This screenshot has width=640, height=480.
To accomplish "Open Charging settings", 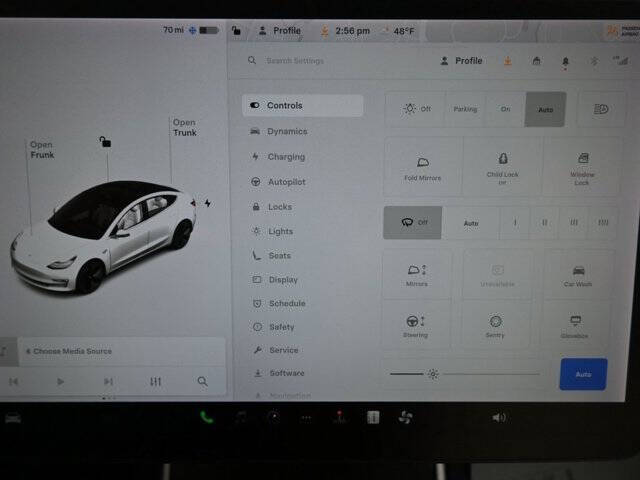I will click(x=278, y=157).
